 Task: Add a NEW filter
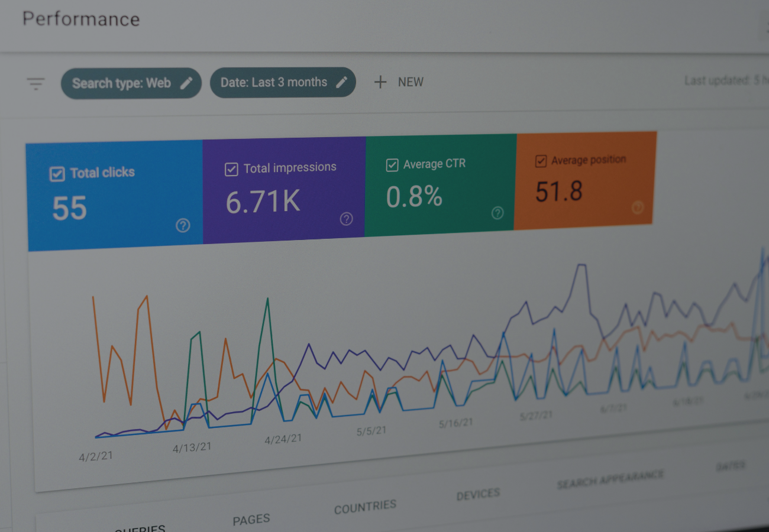pos(411,82)
